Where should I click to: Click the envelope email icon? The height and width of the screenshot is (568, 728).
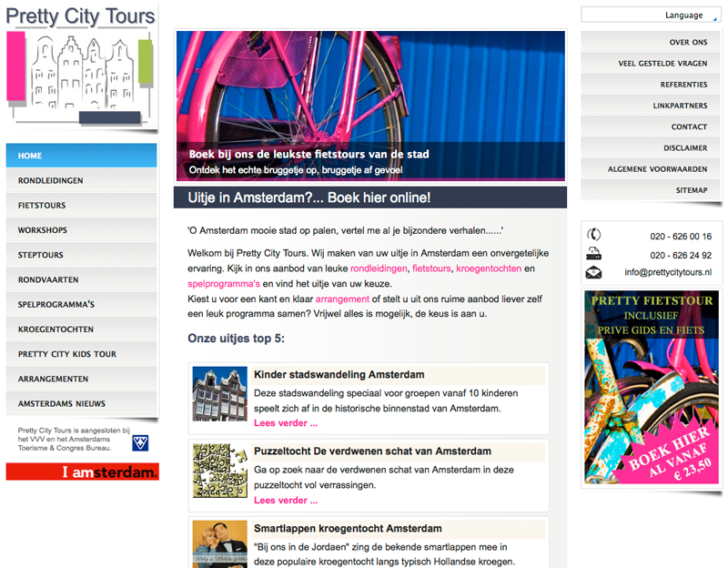coord(593,272)
